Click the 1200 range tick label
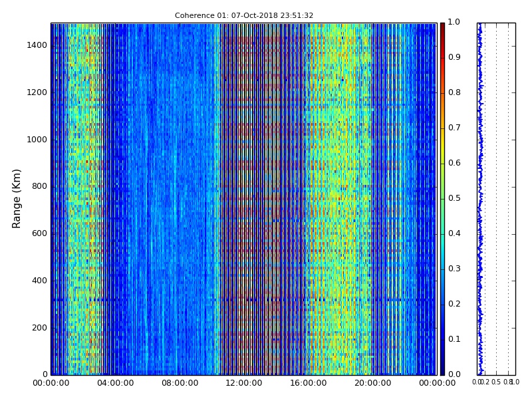Viewport: 532px width, 399px height. [37, 92]
